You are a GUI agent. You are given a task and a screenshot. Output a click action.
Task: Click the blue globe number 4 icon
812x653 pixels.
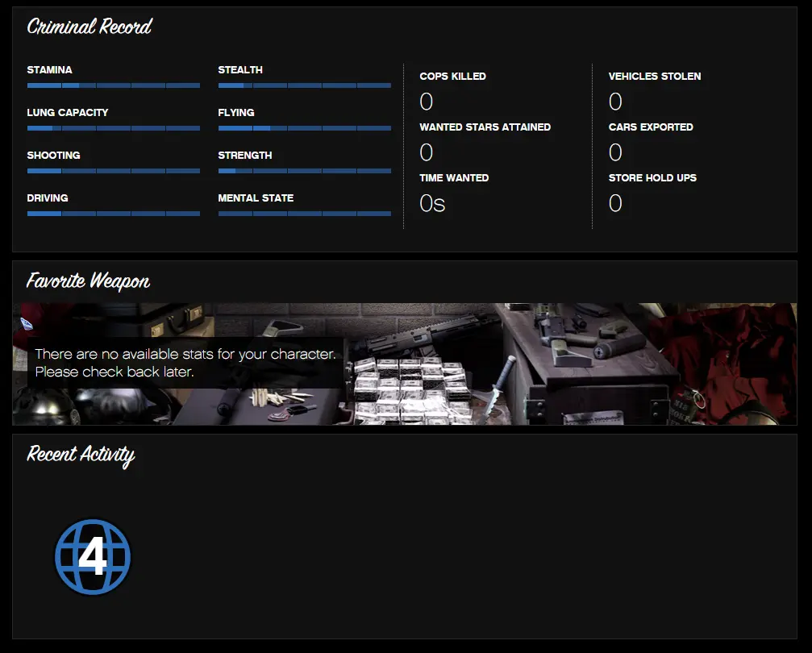[x=93, y=557]
